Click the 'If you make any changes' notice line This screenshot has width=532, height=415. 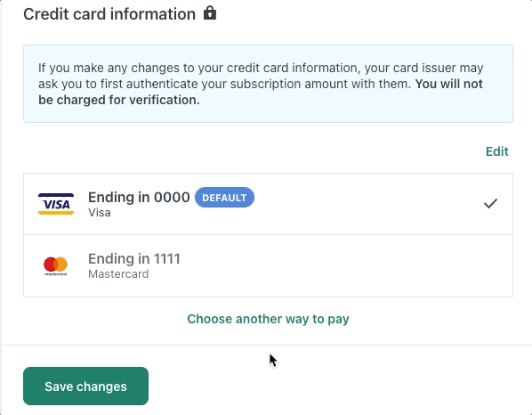click(x=261, y=68)
